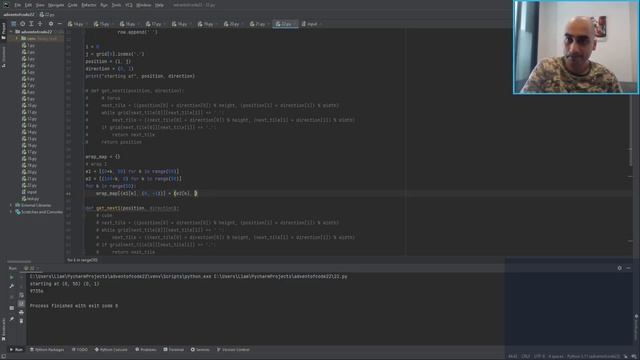Open Structure tool window from left stripe

point(4,57)
